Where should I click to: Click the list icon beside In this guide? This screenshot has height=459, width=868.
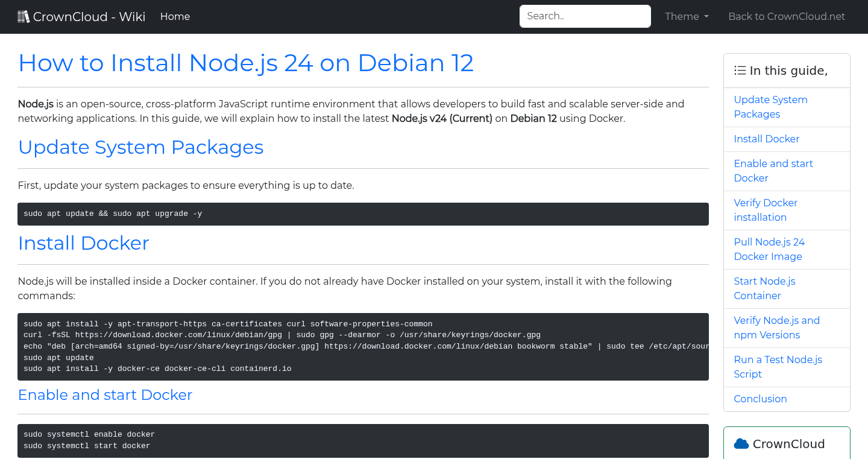point(740,71)
